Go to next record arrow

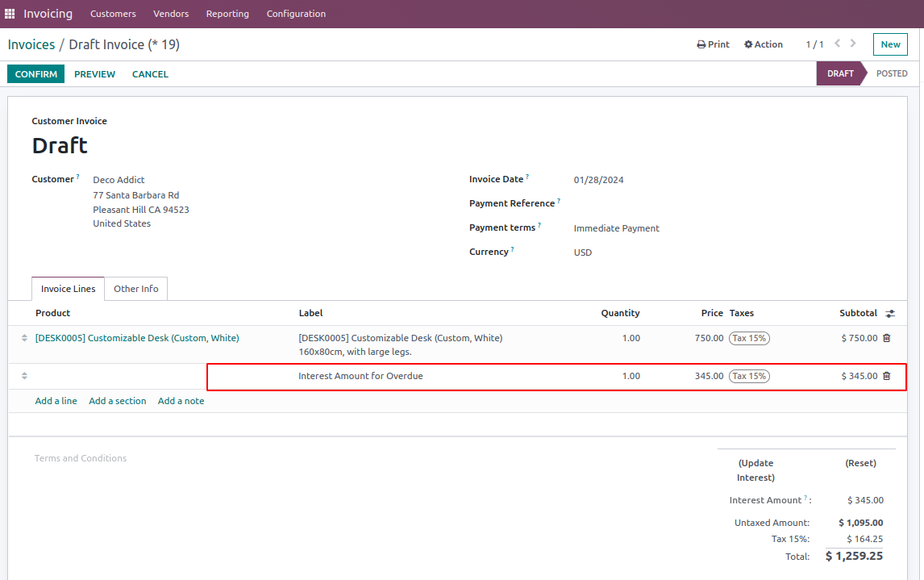853,44
